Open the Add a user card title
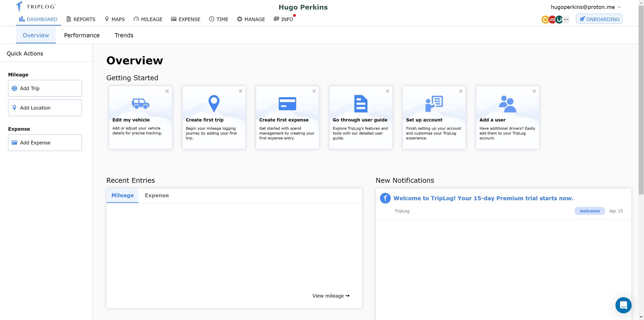644x320 pixels. click(492, 120)
